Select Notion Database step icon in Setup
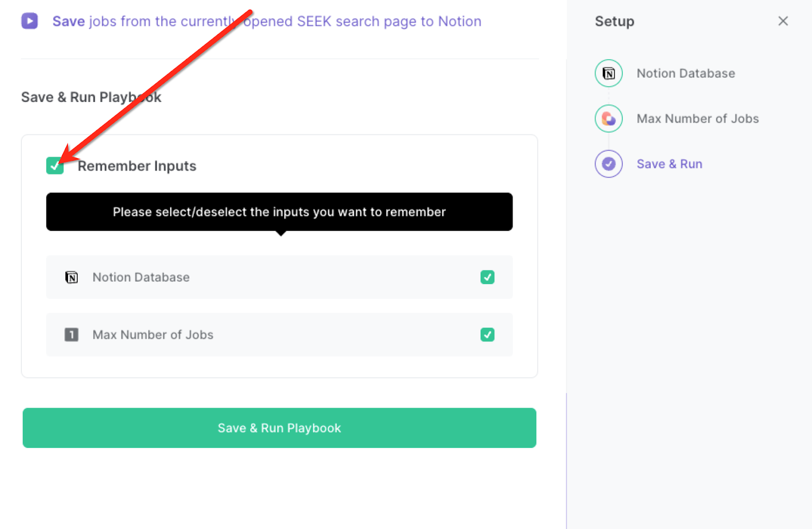Viewport: 812px width, 529px height. (608, 74)
